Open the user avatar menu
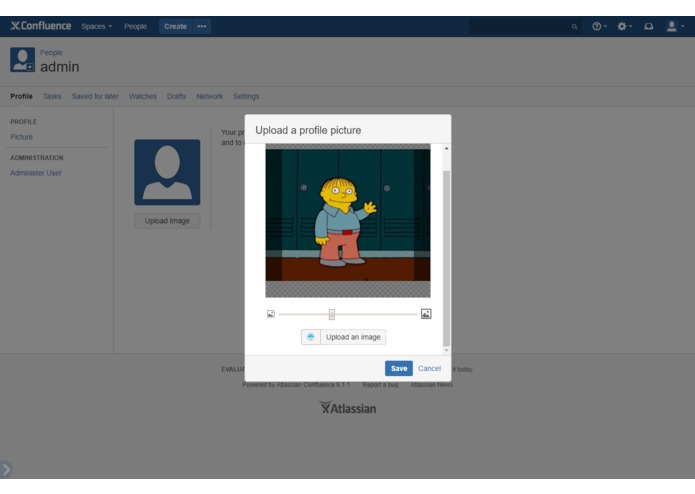The image size is (695, 494). click(675, 27)
